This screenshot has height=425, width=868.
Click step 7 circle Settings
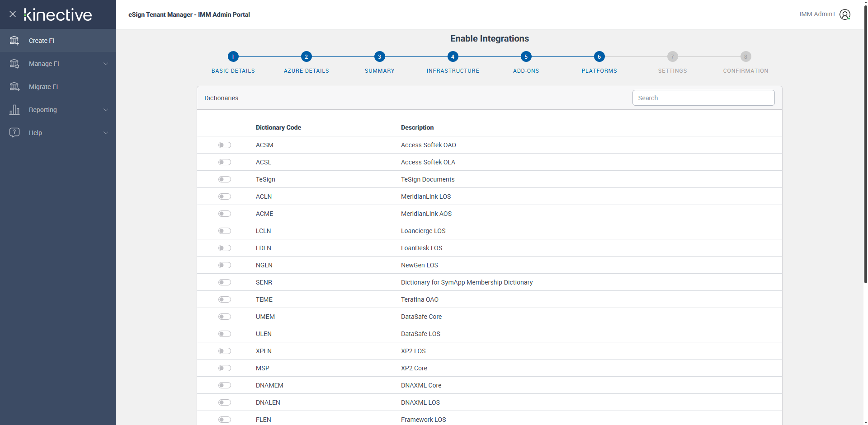(x=672, y=56)
